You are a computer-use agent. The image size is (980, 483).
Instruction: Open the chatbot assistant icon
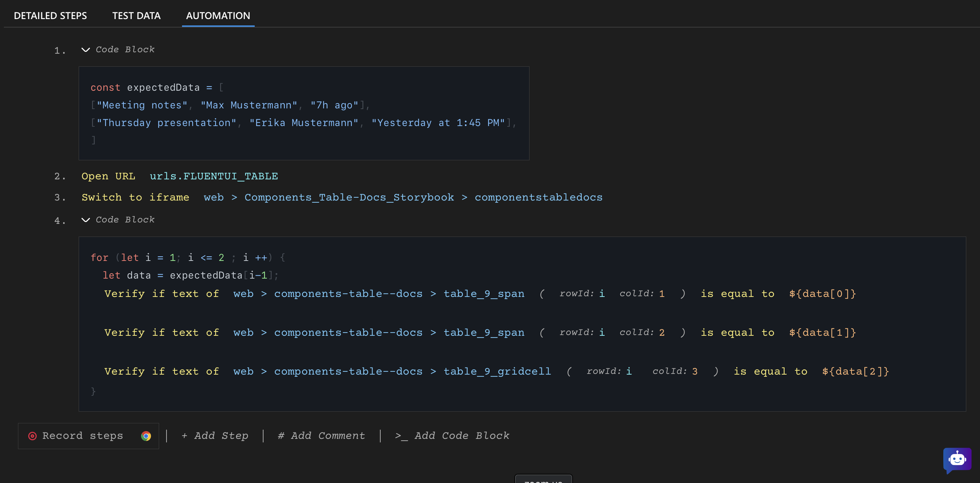click(956, 459)
